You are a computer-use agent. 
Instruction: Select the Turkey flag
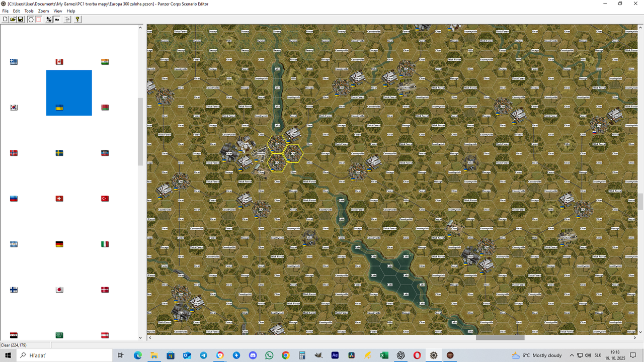pos(105,199)
